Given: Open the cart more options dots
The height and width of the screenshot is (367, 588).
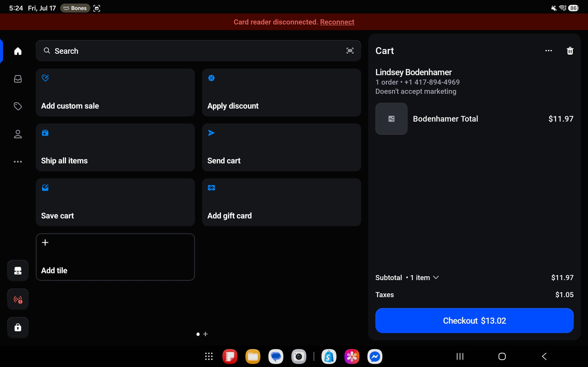Looking at the screenshot, I should pyautogui.click(x=549, y=51).
